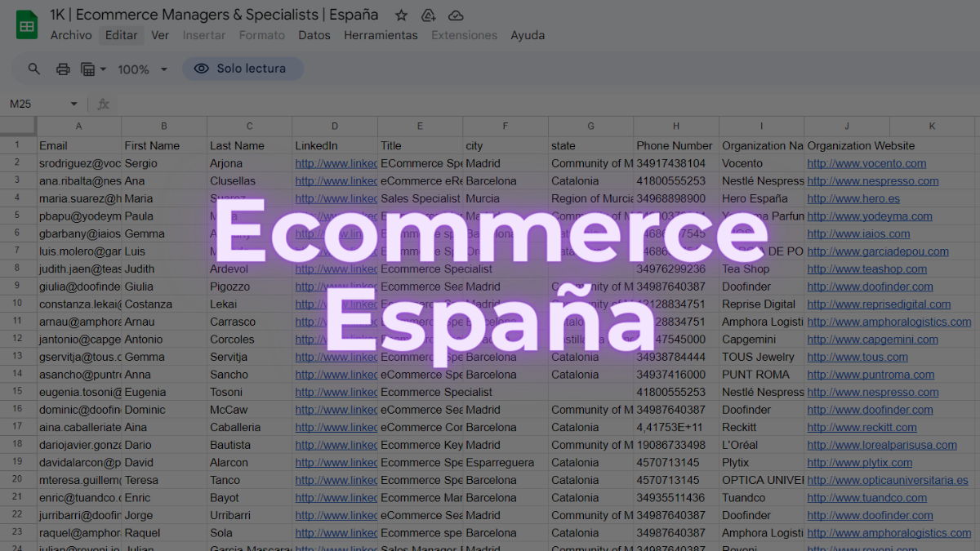Open the Extensiones menu

click(x=464, y=35)
